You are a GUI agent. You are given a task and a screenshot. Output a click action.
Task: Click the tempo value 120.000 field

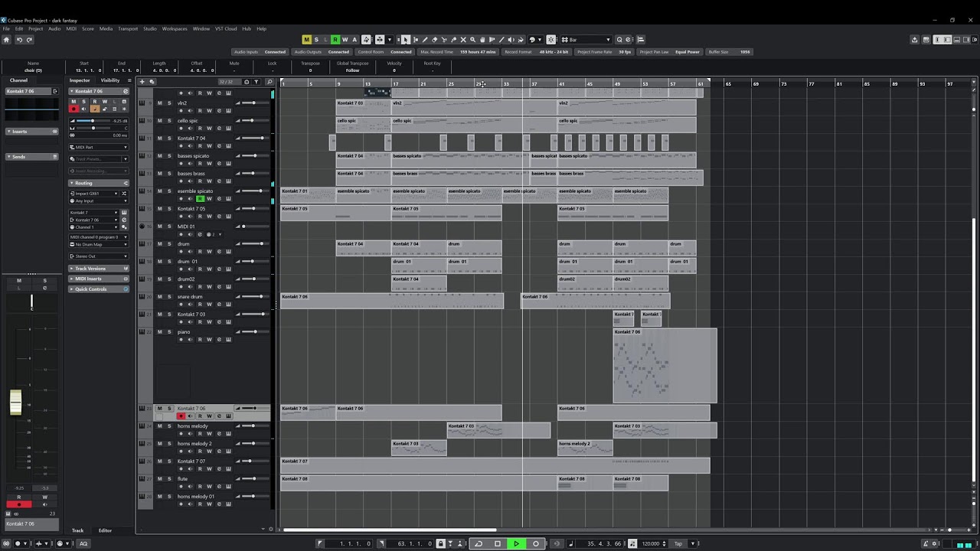click(x=651, y=543)
